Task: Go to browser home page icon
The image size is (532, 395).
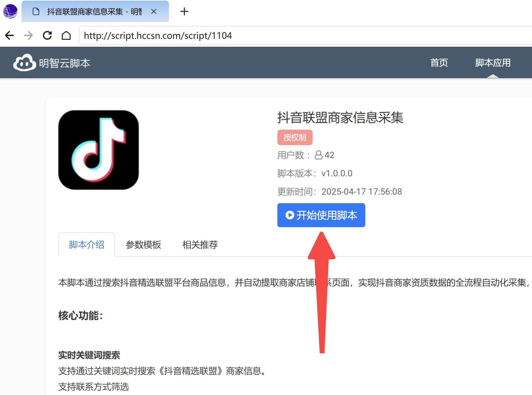Action: [x=66, y=35]
